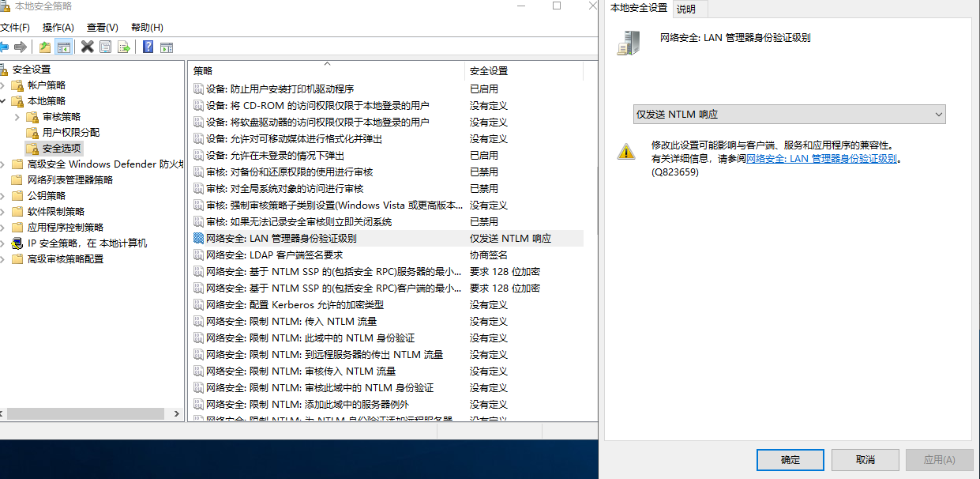
Task: Click the 取消 button
Action: click(865, 459)
